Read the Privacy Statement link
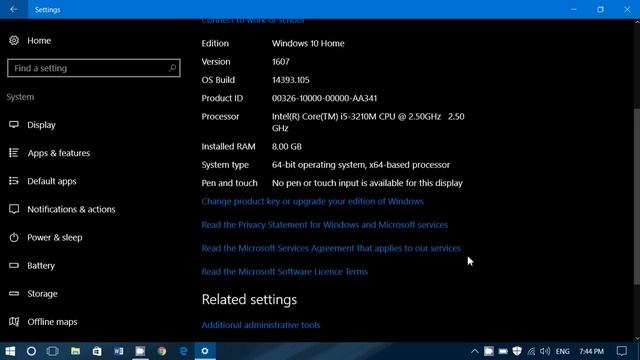640x360 pixels. 324,225
